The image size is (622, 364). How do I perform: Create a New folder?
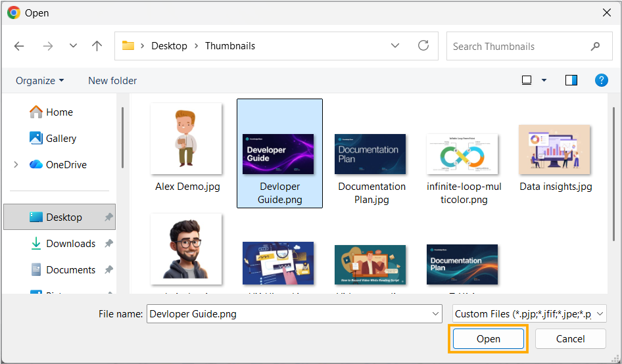(x=112, y=81)
